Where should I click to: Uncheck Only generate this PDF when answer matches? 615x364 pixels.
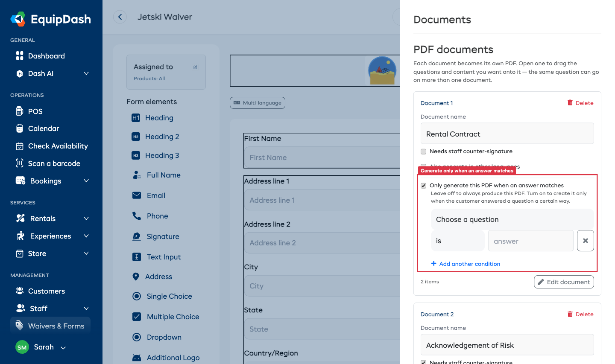424,186
